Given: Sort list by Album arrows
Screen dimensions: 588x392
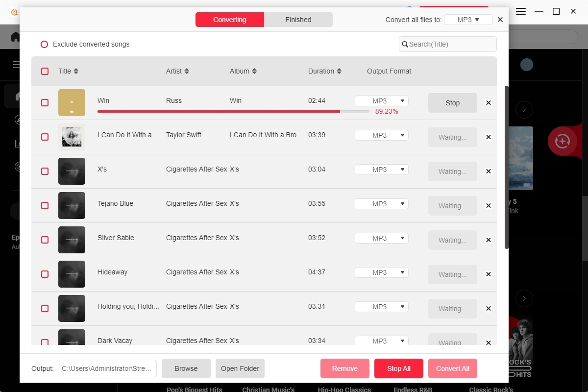Looking at the screenshot, I should tap(254, 71).
